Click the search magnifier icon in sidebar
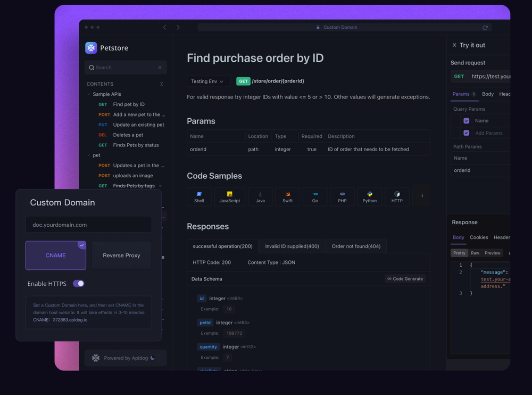The height and width of the screenshot is (395, 532). click(x=92, y=68)
